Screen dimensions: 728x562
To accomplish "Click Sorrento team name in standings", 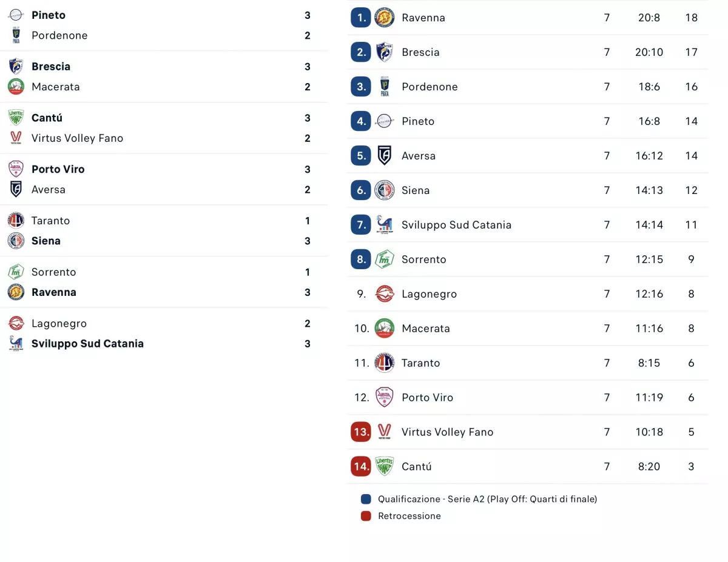I will [x=423, y=259].
